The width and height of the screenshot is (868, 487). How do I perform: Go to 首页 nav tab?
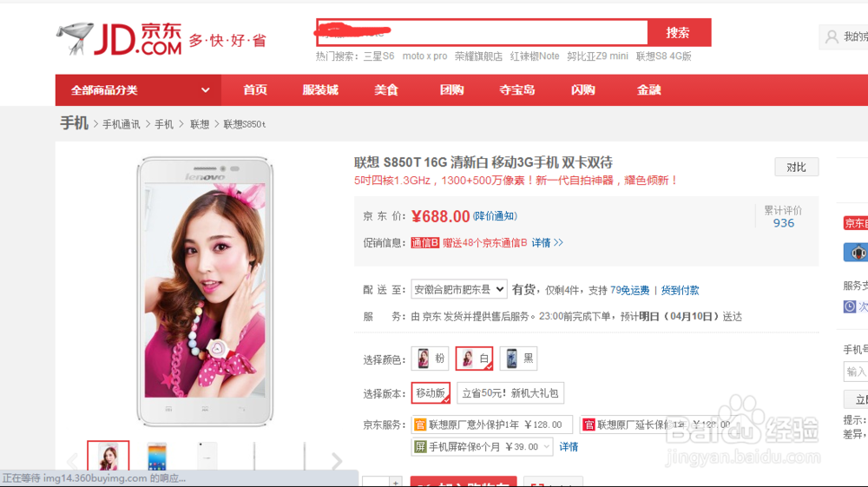pos(255,90)
